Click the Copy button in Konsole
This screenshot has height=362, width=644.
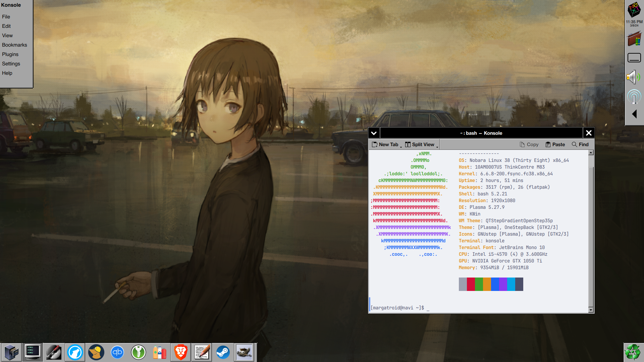[529, 144]
